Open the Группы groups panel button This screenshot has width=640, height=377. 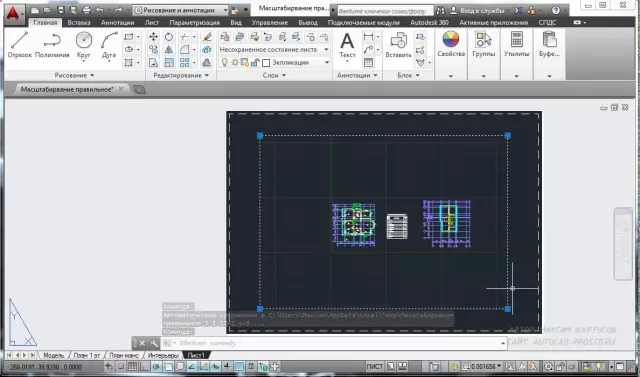click(483, 45)
